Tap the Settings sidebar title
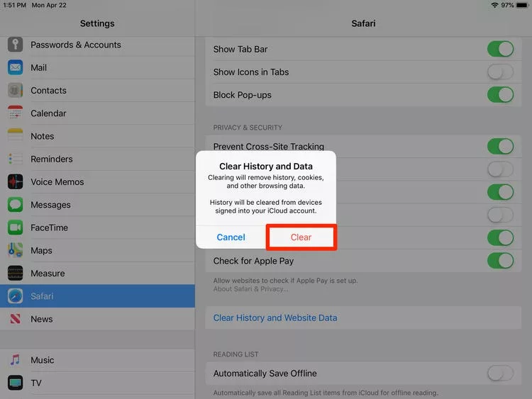The height and width of the screenshot is (399, 532). (97, 23)
